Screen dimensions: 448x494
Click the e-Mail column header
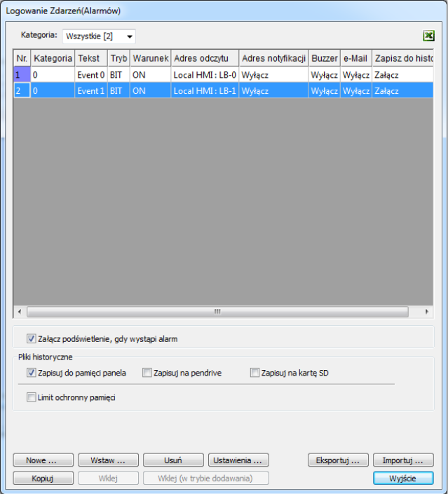pyautogui.click(x=356, y=58)
